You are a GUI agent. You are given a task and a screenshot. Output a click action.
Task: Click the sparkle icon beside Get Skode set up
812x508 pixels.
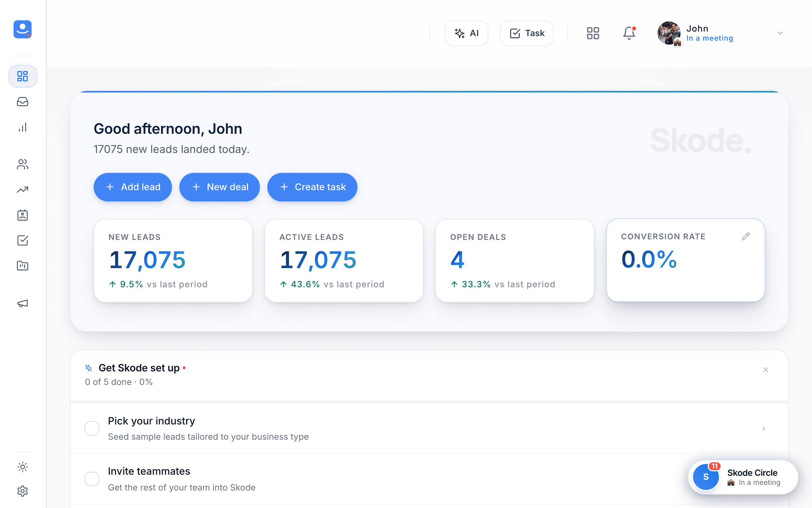point(89,368)
